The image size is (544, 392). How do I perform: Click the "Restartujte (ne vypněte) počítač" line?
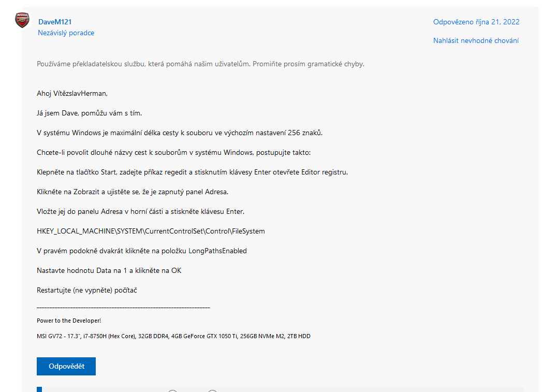coord(86,290)
